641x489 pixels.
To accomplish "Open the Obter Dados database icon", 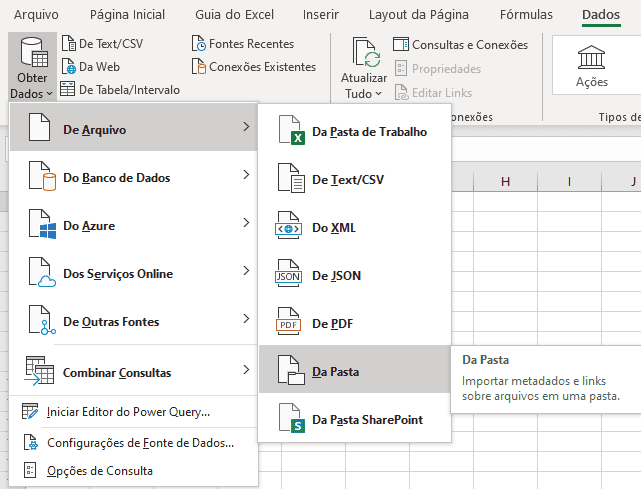I will coord(34,52).
